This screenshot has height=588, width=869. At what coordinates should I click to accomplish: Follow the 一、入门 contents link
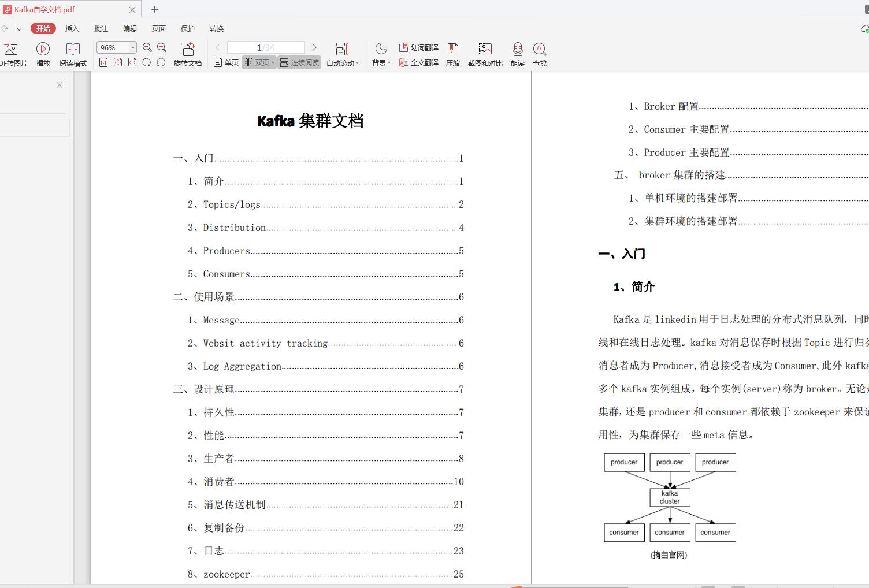coord(318,158)
